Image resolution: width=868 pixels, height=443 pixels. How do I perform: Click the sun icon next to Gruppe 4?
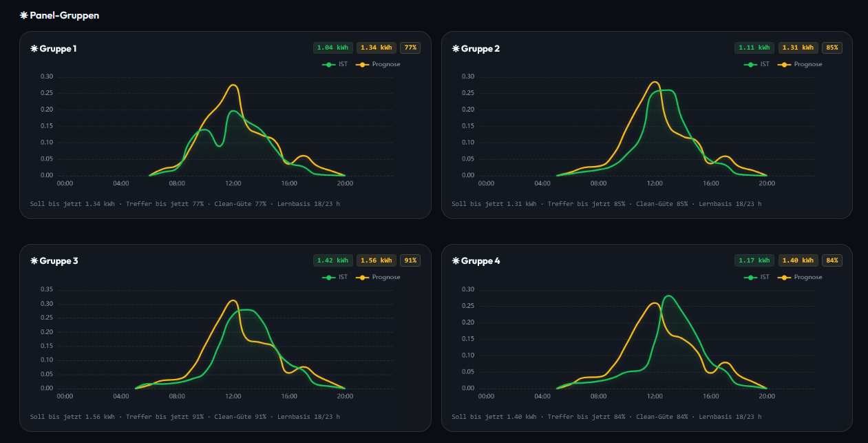(456, 261)
